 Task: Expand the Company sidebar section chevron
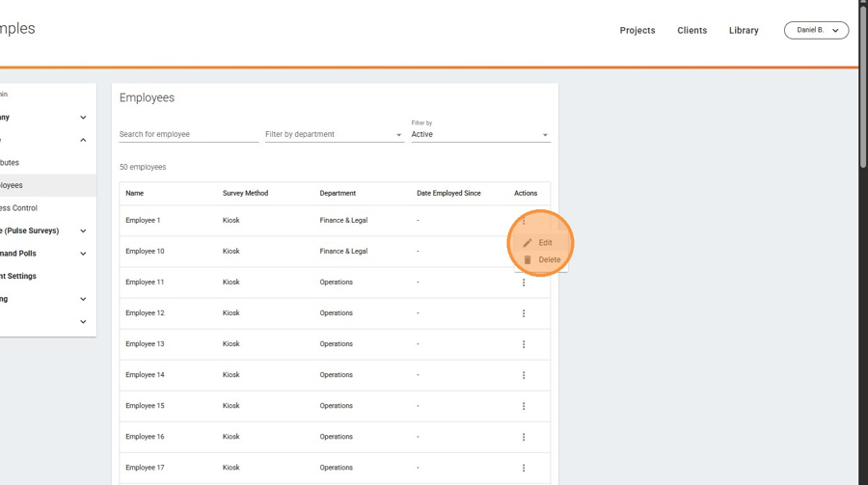pyautogui.click(x=83, y=118)
